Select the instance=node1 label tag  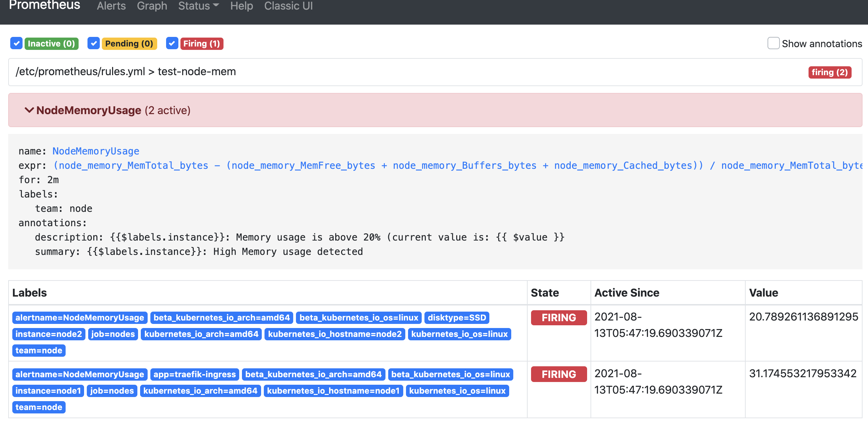coord(48,391)
